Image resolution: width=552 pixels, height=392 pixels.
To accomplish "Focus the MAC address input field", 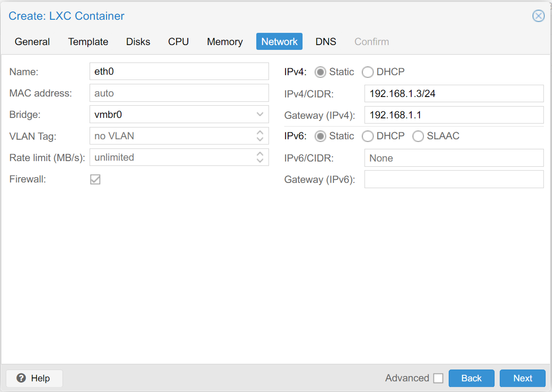I will (x=179, y=93).
